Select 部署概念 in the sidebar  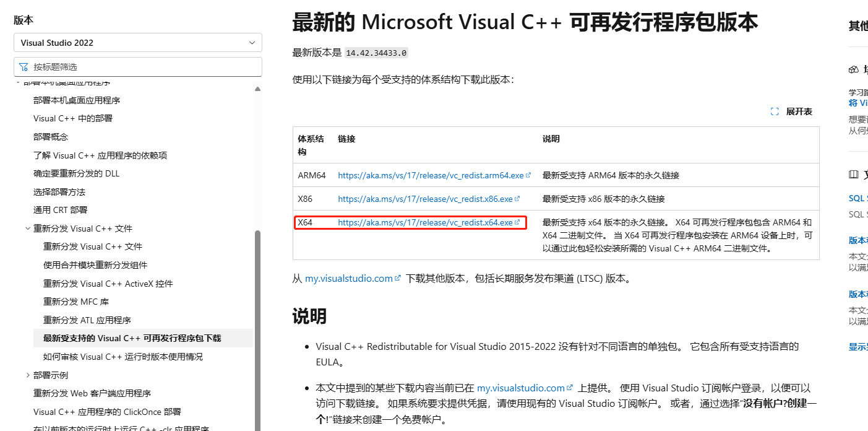51,136
